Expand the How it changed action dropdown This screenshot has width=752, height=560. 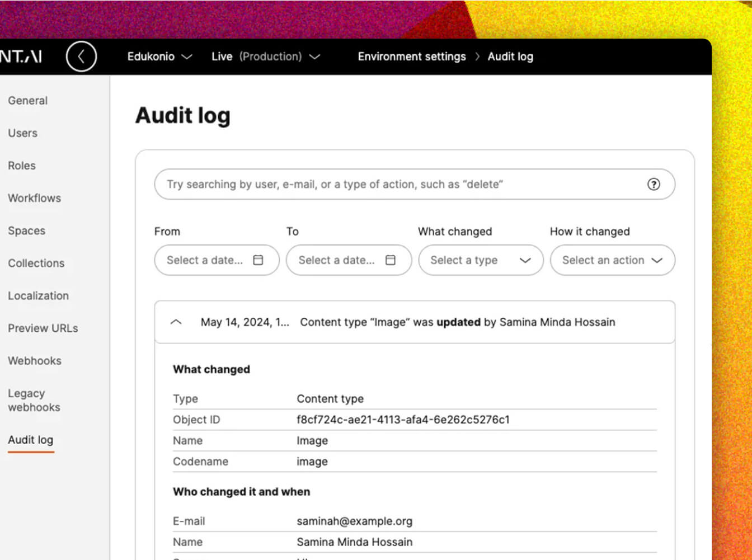[612, 260]
